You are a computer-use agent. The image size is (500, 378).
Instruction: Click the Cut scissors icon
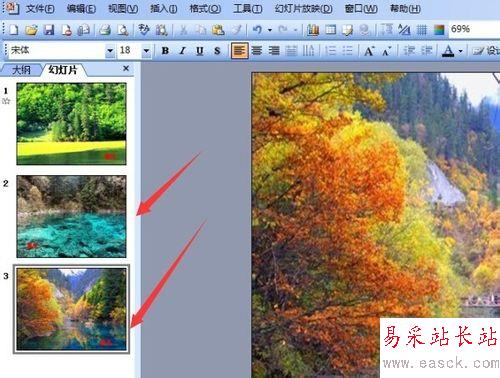183,30
